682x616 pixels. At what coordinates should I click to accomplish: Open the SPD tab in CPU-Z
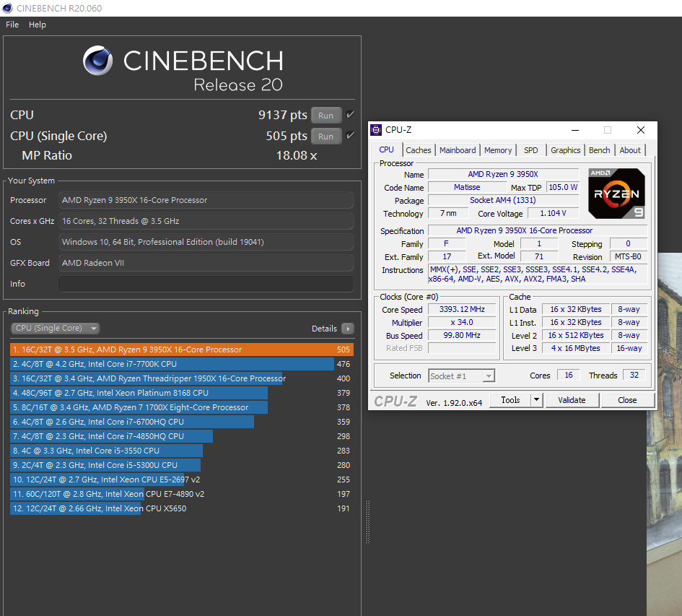pyautogui.click(x=531, y=150)
